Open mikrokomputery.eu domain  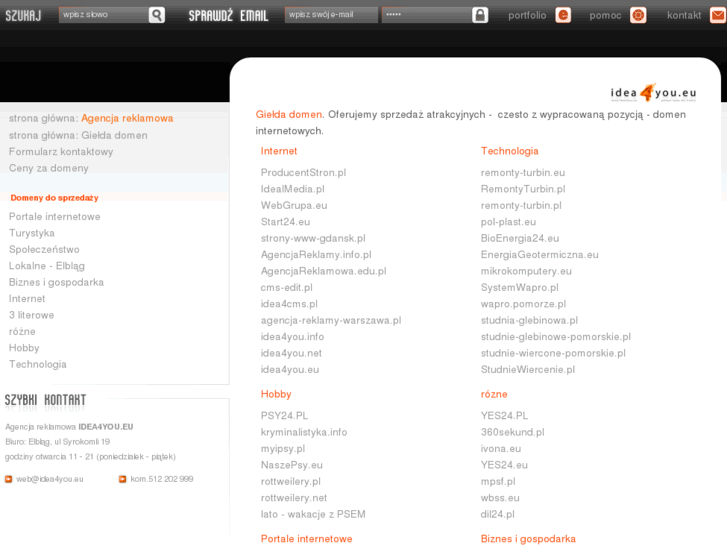pos(526,271)
